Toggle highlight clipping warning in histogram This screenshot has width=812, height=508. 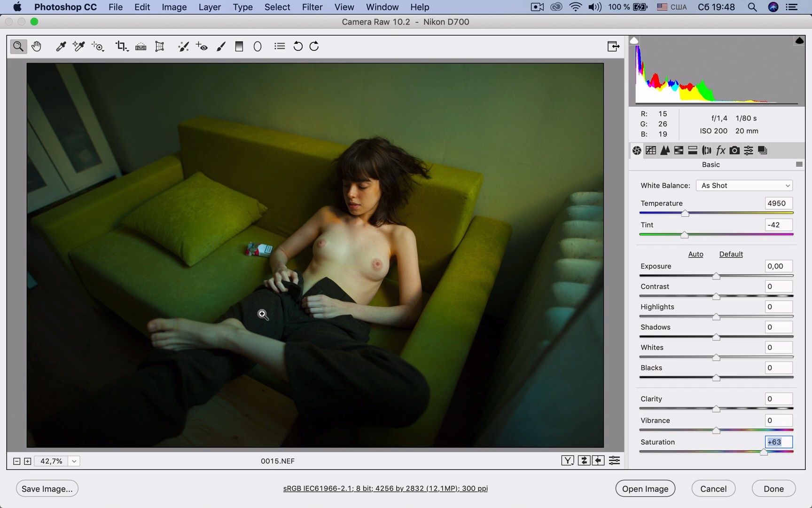799,41
